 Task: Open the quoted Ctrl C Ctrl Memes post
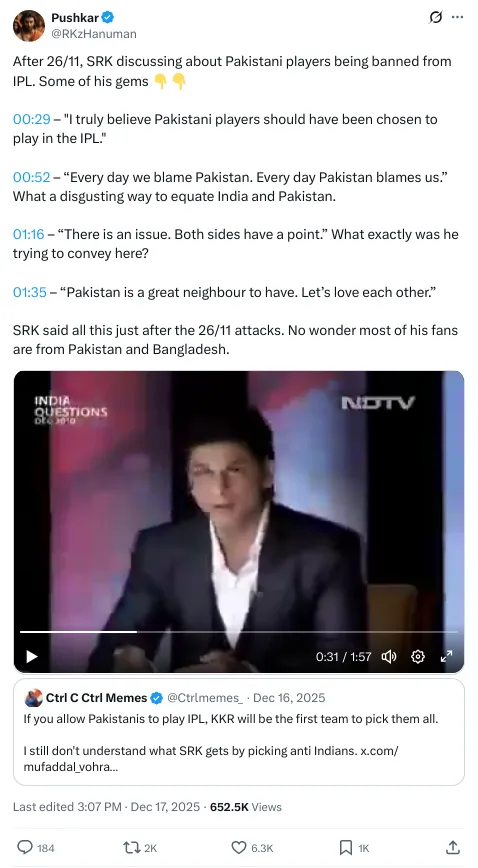[239, 732]
